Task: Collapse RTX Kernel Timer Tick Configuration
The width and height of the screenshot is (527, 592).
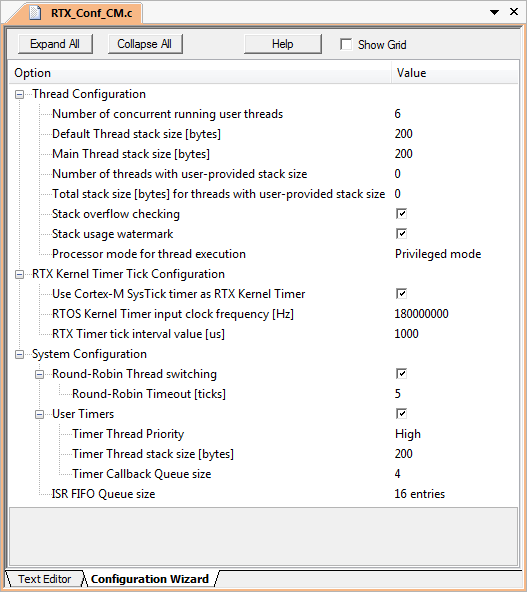Action: pos(19,274)
